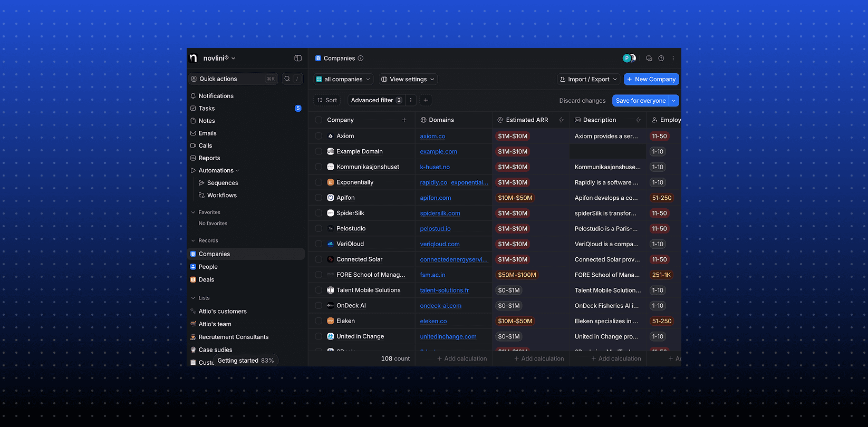Select the Exponentially row checkbox
Screen dimensions: 868x427
319,182
